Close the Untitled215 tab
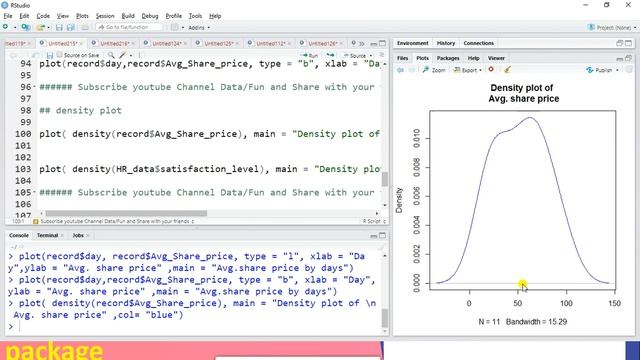The width and height of the screenshot is (640, 360). 81,43
